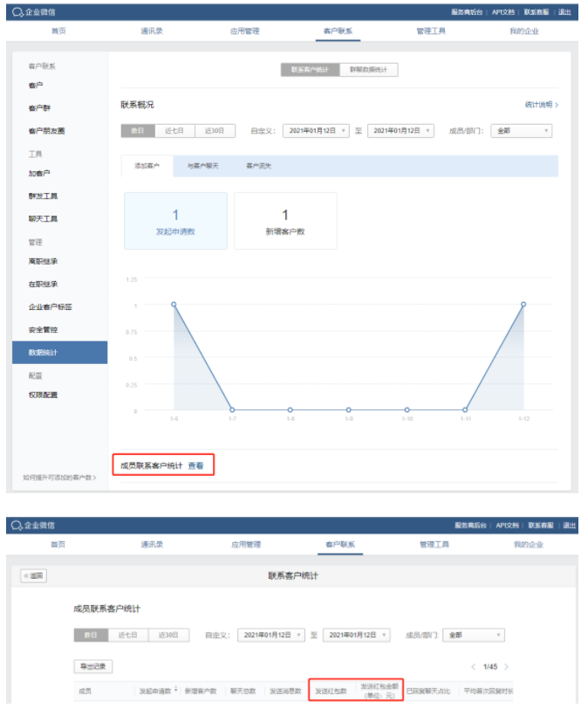Open 聊天工具 in the left sidebar

tap(43, 219)
